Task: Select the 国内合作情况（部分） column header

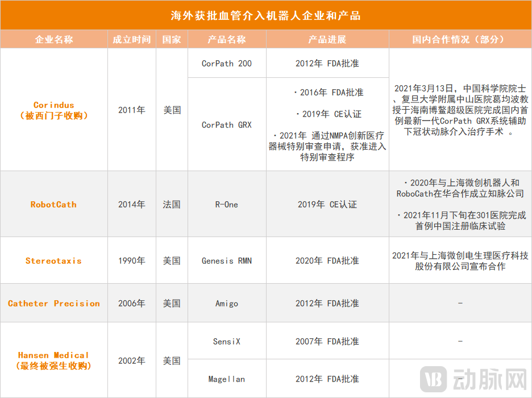Action: click(x=460, y=39)
